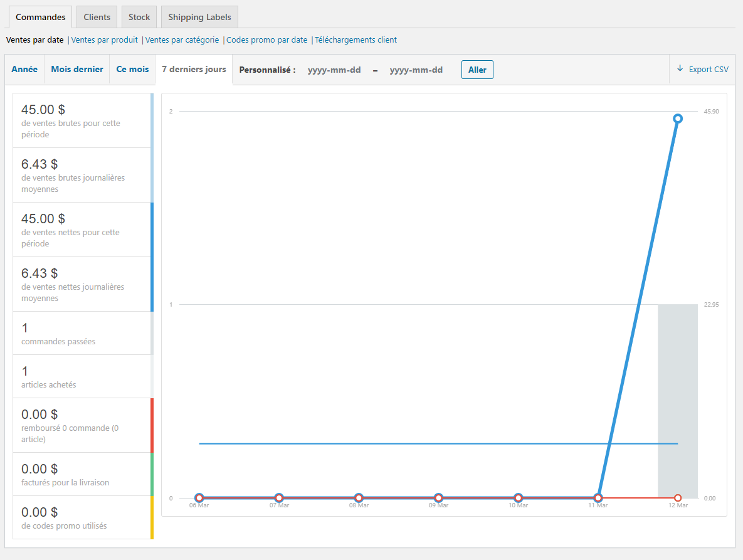Click the 06 Mar data point on chart
Image resolution: width=743 pixels, height=560 pixels.
coord(199,498)
